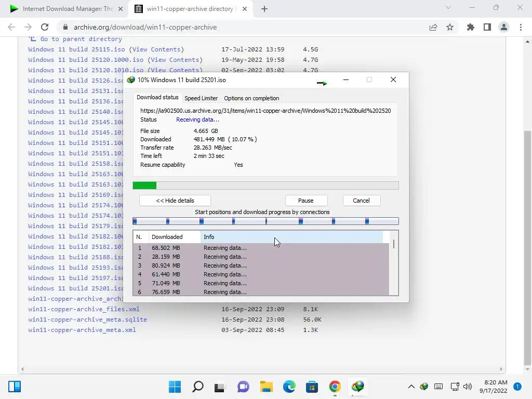This screenshot has width=532, height=399.
Task: Pause the ISO download
Action: [x=305, y=201]
